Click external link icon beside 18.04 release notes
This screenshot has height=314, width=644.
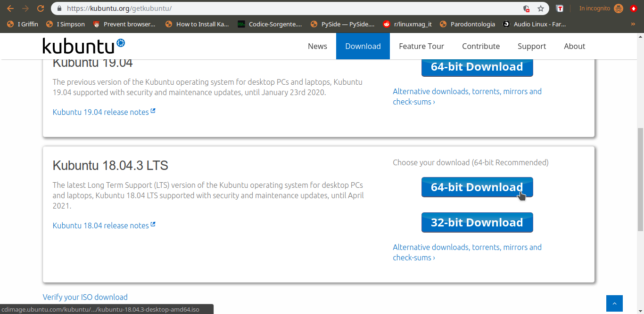(153, 225)
